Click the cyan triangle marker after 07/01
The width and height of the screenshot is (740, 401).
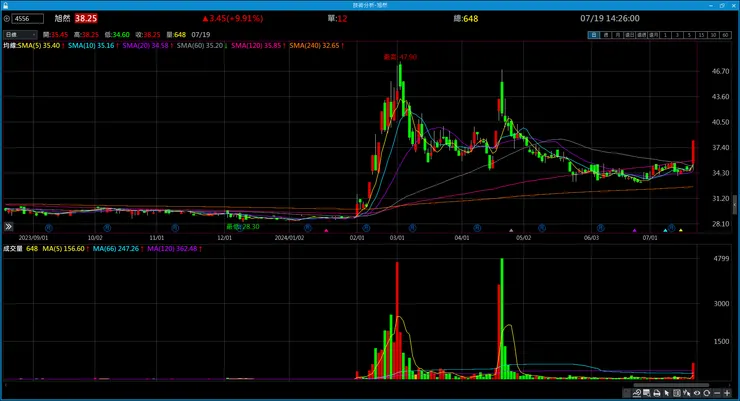[665, 230]
